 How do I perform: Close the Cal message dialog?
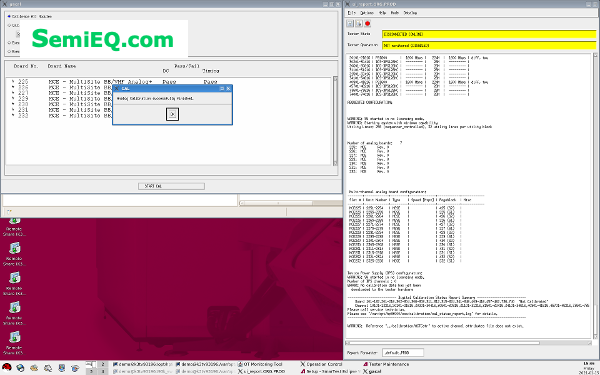click(228, 88)
